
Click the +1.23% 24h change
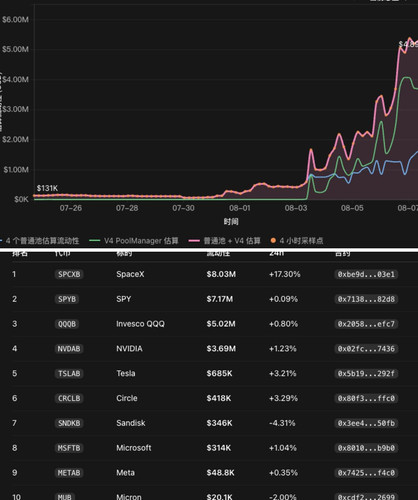pyautogui.click(x=283, y=349)
